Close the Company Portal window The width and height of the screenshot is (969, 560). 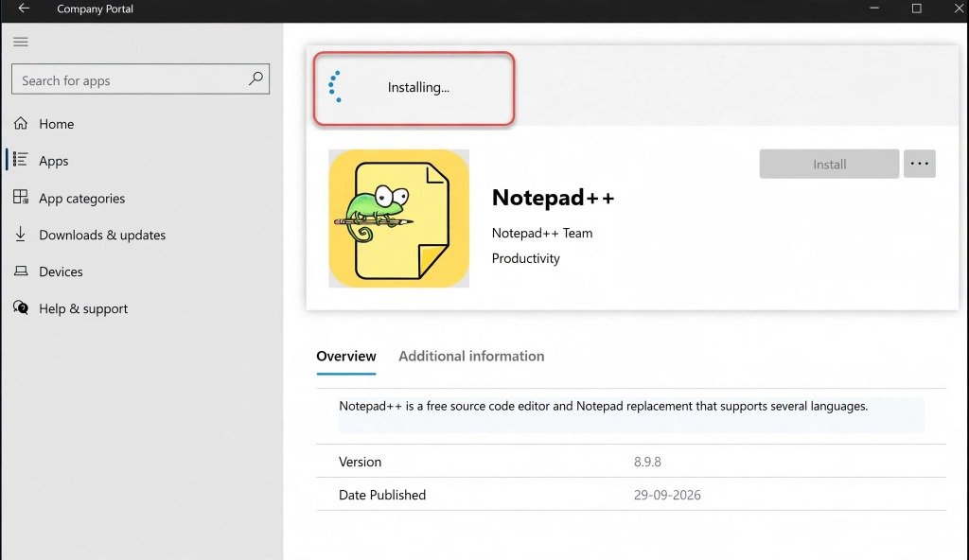pyautogui.click(x=959, y=9)
